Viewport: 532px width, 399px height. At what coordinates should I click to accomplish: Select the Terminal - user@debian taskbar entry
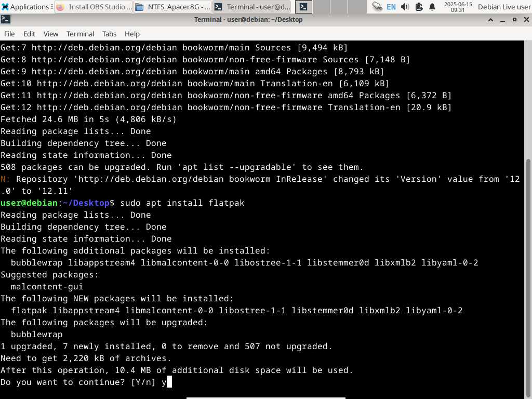252,7
